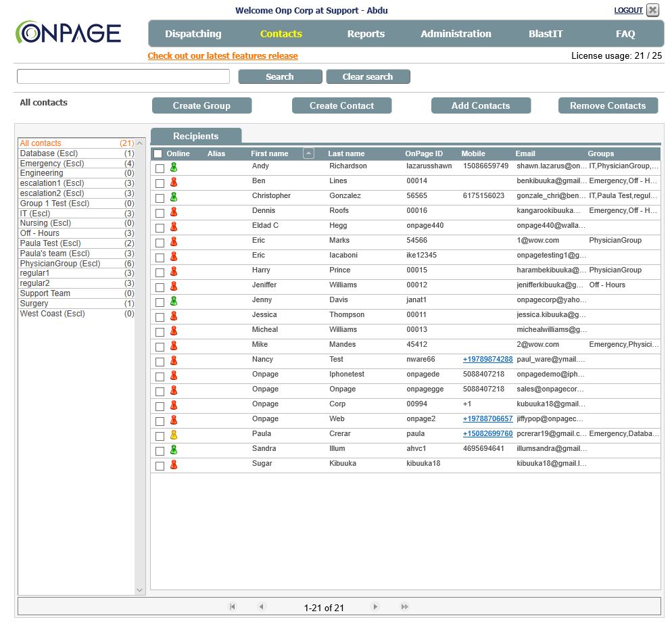Click the group list scroll-up arrow
This screenshot has width=672, height=624.
(140, 143)
